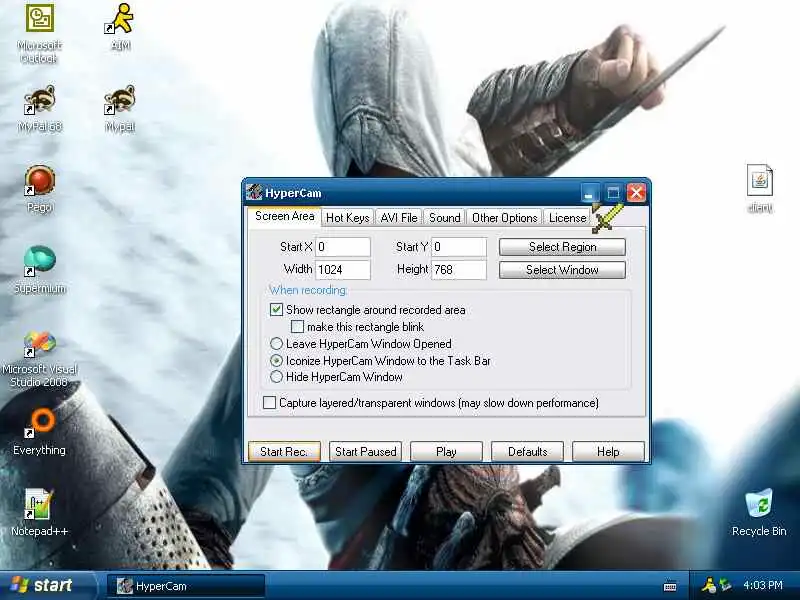This screenshot has width=800, height=600.
Task: Toggle Show rectangle around recorded area checkbox
Action: pos(276,310)
